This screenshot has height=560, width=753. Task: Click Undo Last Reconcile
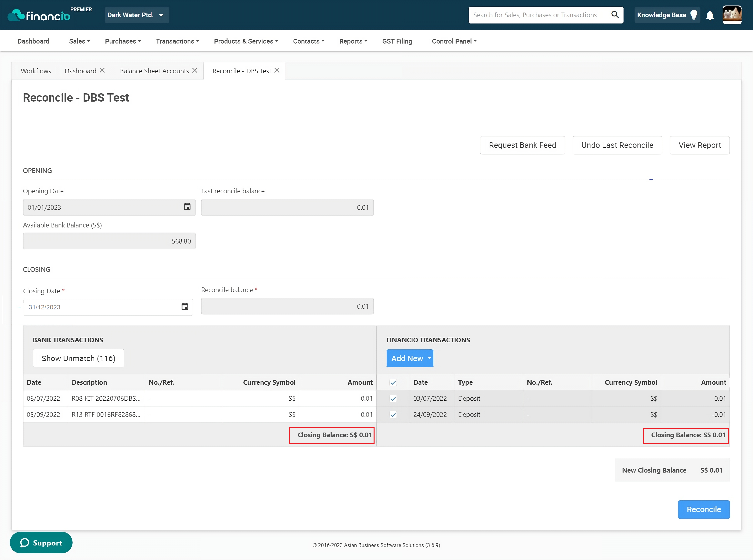(x=617, y=145)
